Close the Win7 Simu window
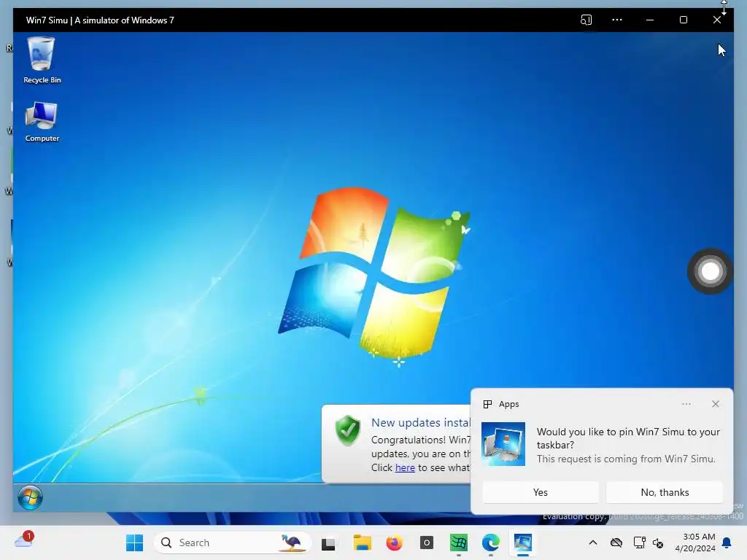The width and height of the screenshot is (747, 560). coord(716,20)
